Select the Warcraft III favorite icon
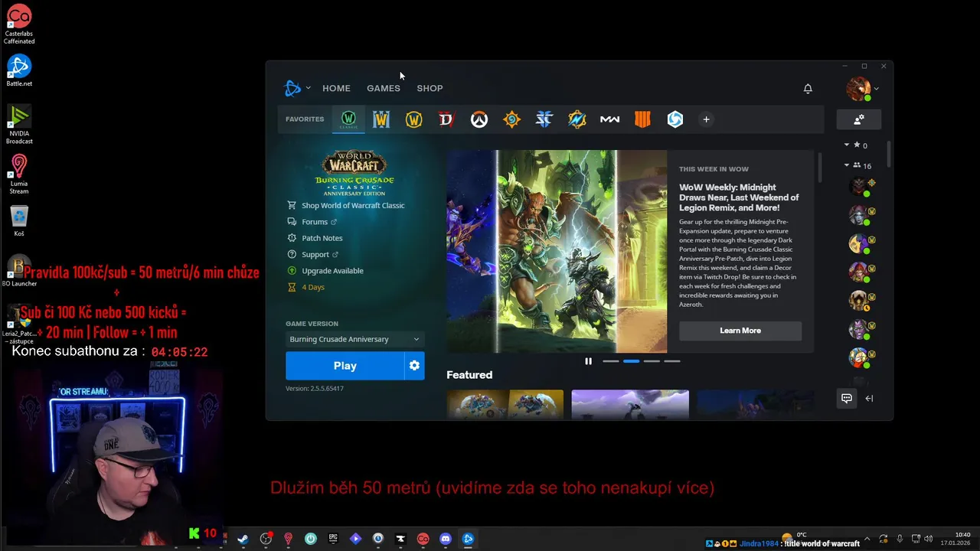 click(x=381, y=119)
